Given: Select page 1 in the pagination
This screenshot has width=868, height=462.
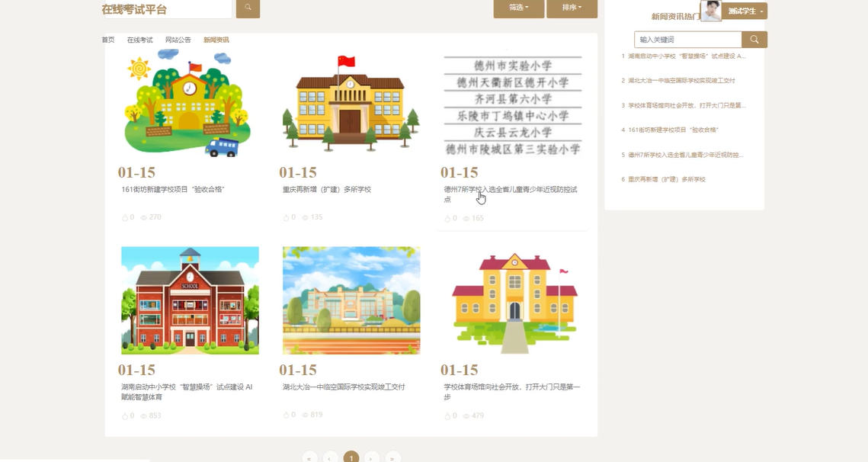Looking at the screenshot, I should 351,457.
